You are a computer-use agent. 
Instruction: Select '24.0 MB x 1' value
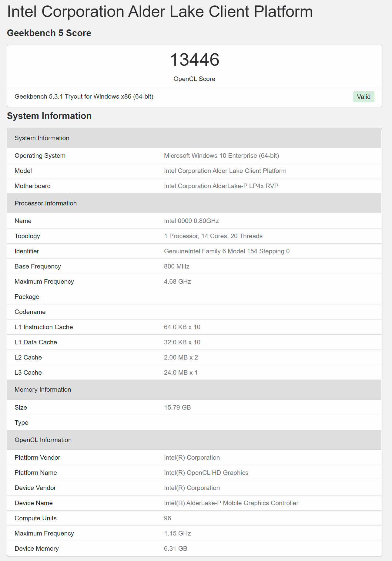(181, 373)
